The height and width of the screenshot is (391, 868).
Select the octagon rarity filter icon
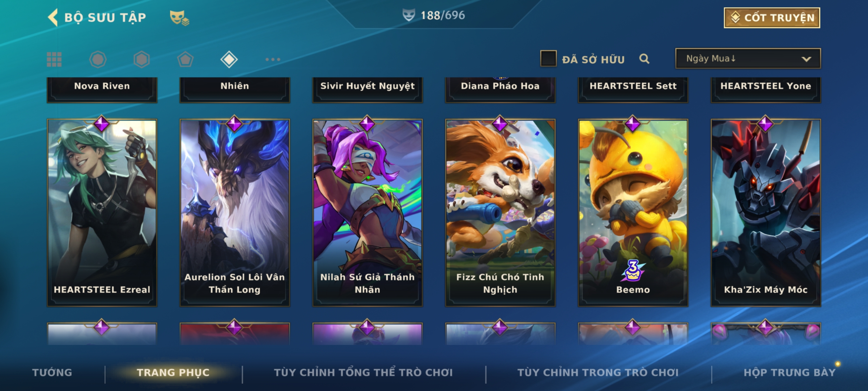click(x=98, y=59)
